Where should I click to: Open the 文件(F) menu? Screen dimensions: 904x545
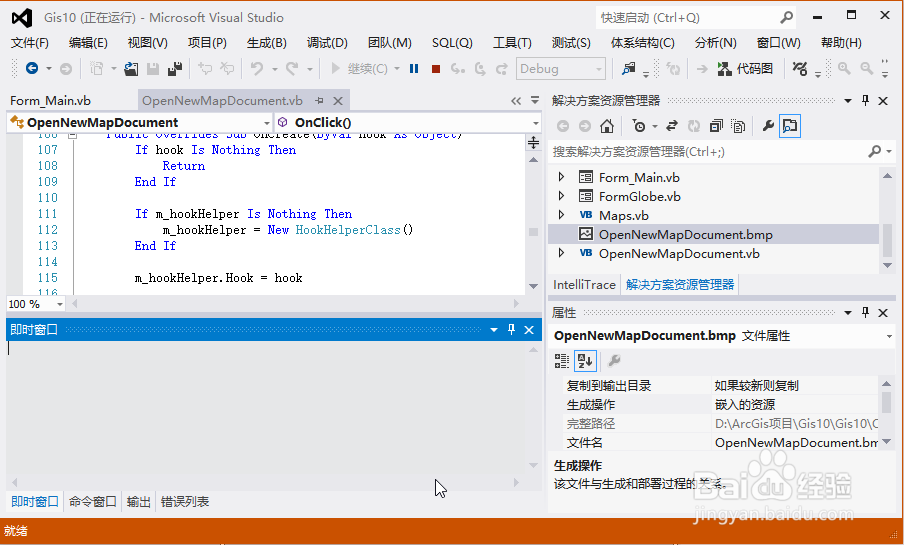(30, 43)
